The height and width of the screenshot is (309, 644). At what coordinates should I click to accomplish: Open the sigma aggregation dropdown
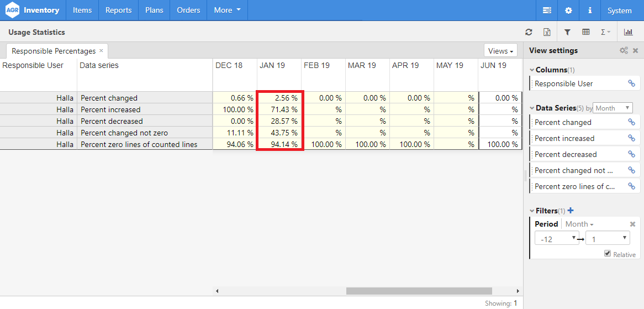pos(605,33)
